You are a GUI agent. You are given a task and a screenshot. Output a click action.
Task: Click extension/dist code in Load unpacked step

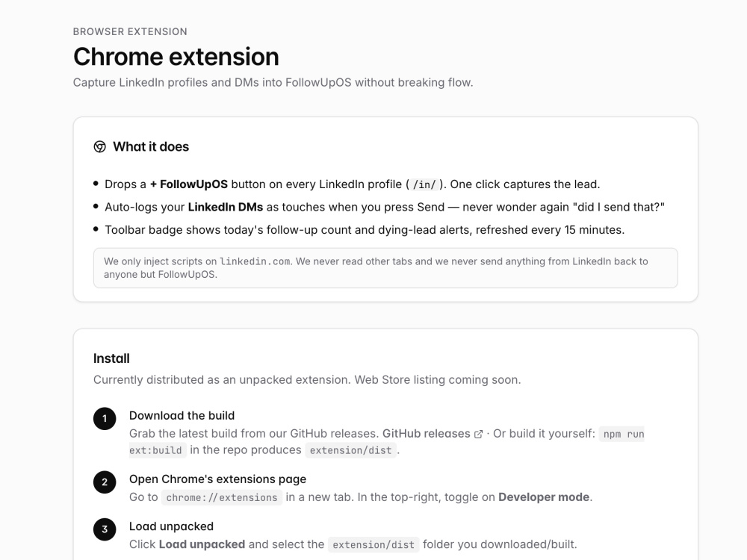tap(373, 545)
